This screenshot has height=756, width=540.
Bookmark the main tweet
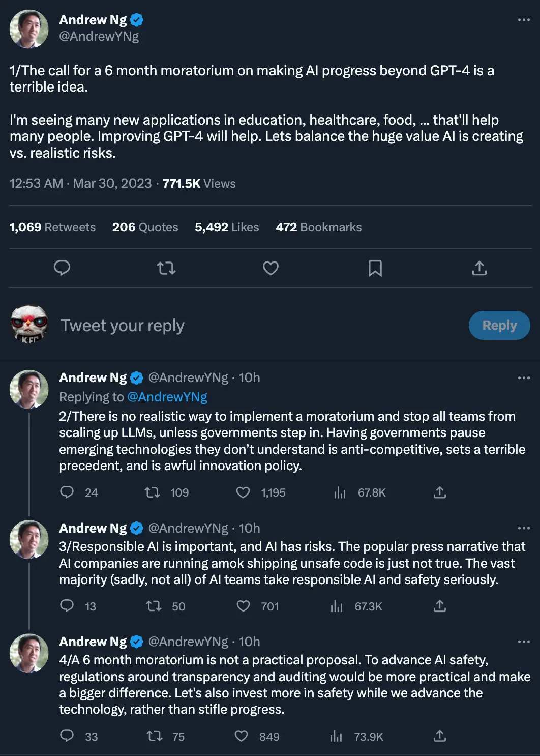click(x=375, y=268)
